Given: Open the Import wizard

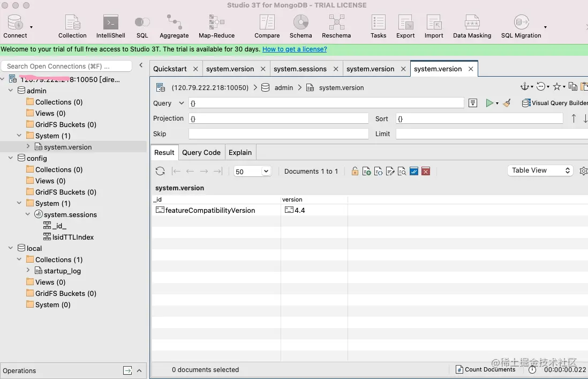Looking at the screenshot, I should click(x=434, y=27).
